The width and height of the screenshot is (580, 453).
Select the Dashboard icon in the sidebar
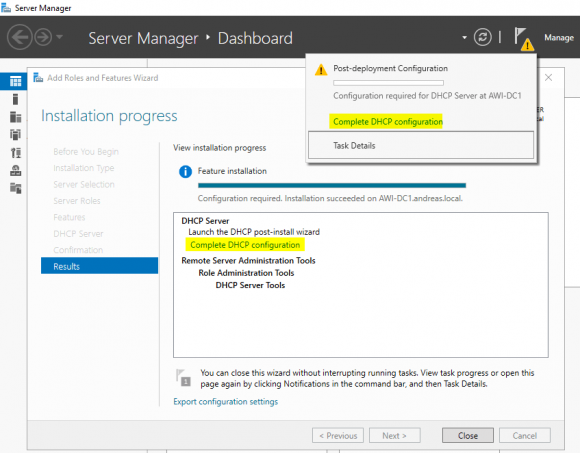tap(15, 81)
